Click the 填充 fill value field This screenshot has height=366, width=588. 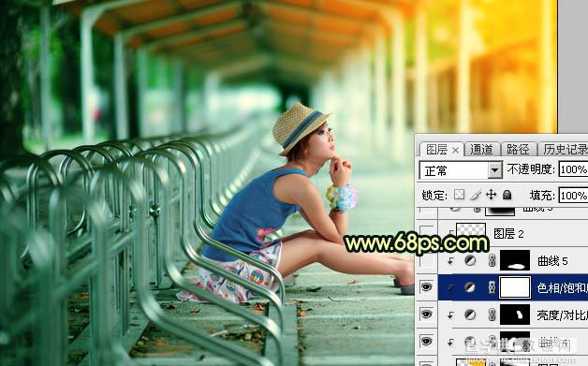573,196
